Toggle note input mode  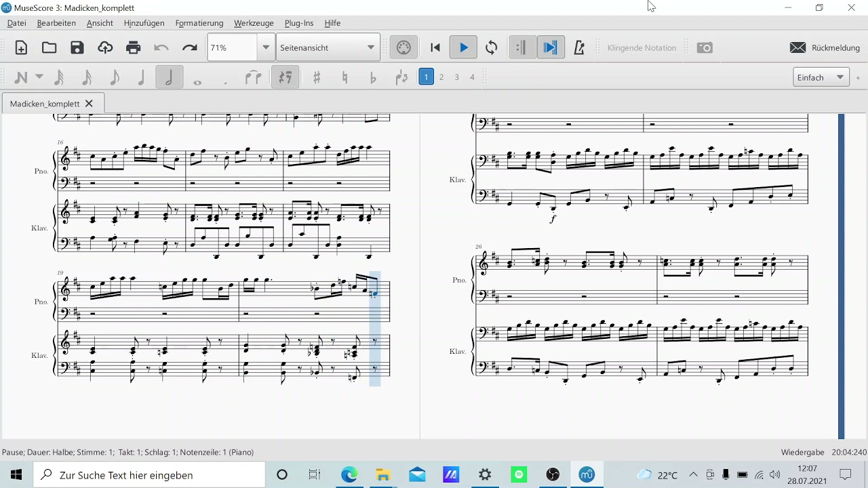(x=20, y=77)
